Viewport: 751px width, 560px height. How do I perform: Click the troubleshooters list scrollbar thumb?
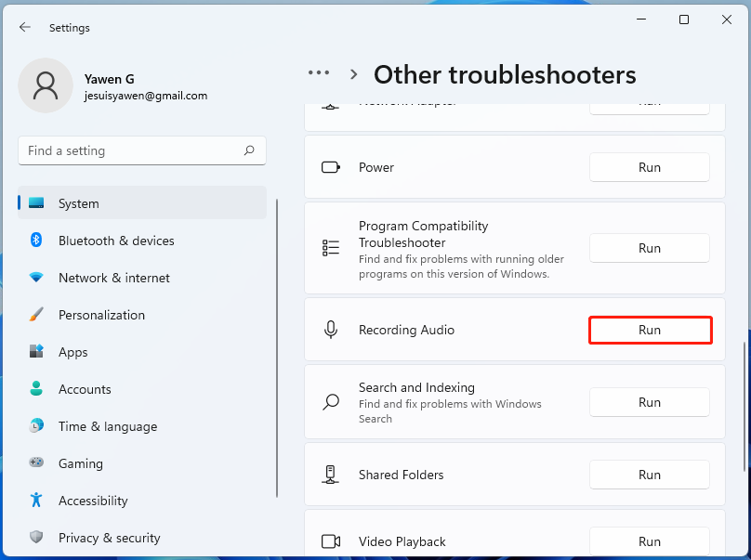pos(744,407)
